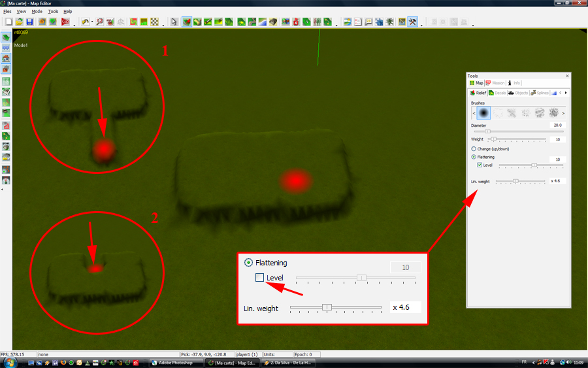Image resolution: width=588 pixels, height=368 pixels.
Task: Click tab scroll arrow beside Splines tab
Action: tap(566, 93)
